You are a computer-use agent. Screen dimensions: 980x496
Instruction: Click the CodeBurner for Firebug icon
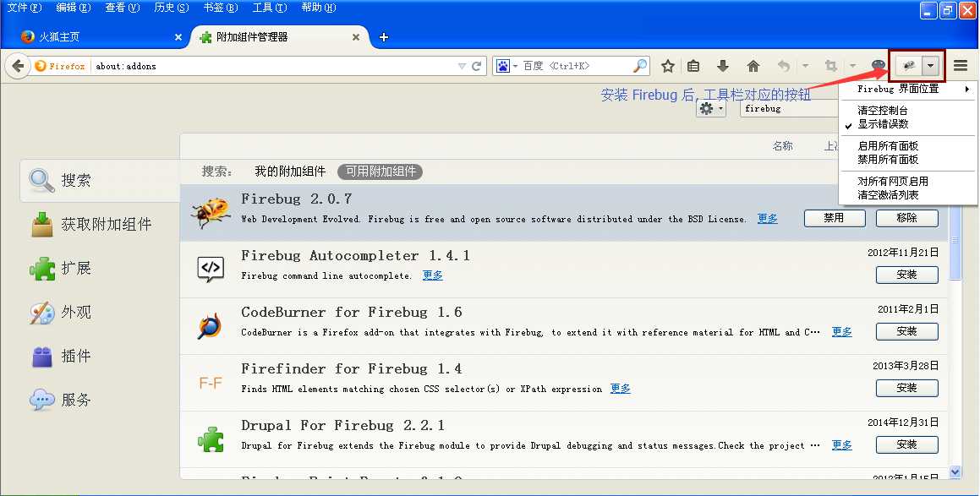tap(210, 326)
